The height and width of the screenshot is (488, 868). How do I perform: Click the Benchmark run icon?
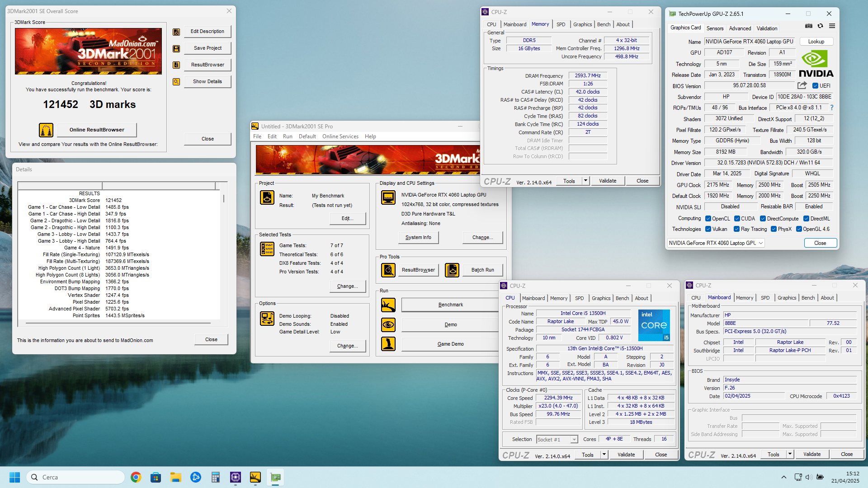tap(388, 305)
